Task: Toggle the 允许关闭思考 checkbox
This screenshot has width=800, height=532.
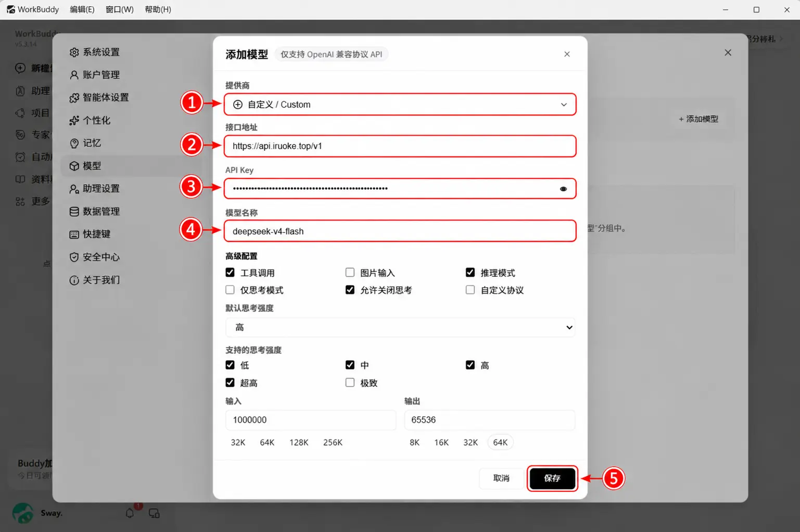Action: pyautogui.click(x=350, y=290)
